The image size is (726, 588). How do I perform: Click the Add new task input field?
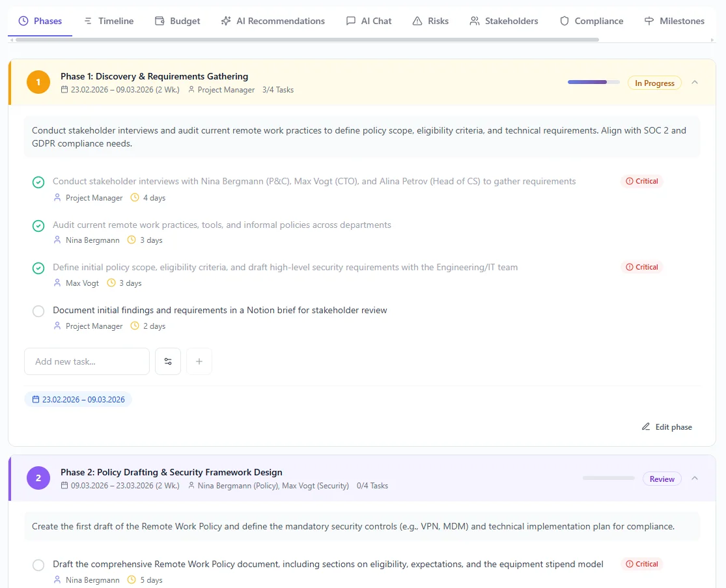tap(87, 361)
